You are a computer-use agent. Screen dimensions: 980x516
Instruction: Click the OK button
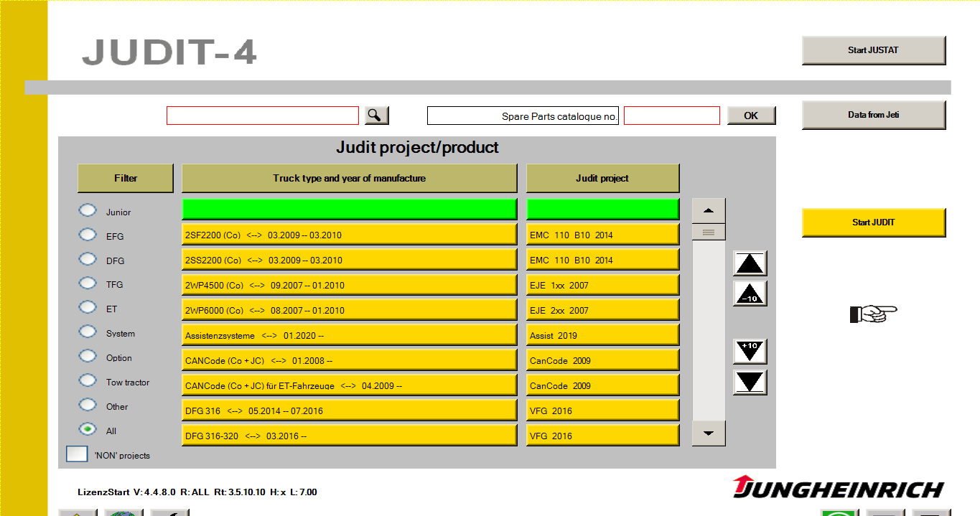[751, 116]
